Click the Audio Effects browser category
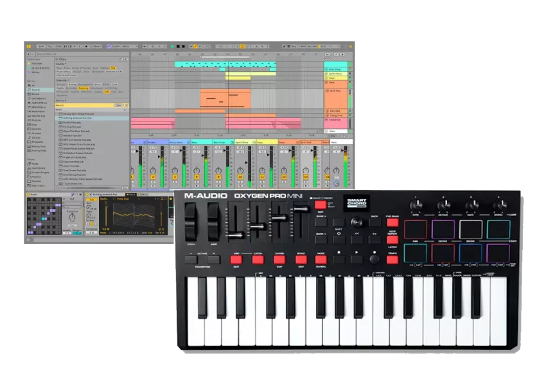Image resolution: width=546 pixels, height=392 pixels. coord(40,103)
